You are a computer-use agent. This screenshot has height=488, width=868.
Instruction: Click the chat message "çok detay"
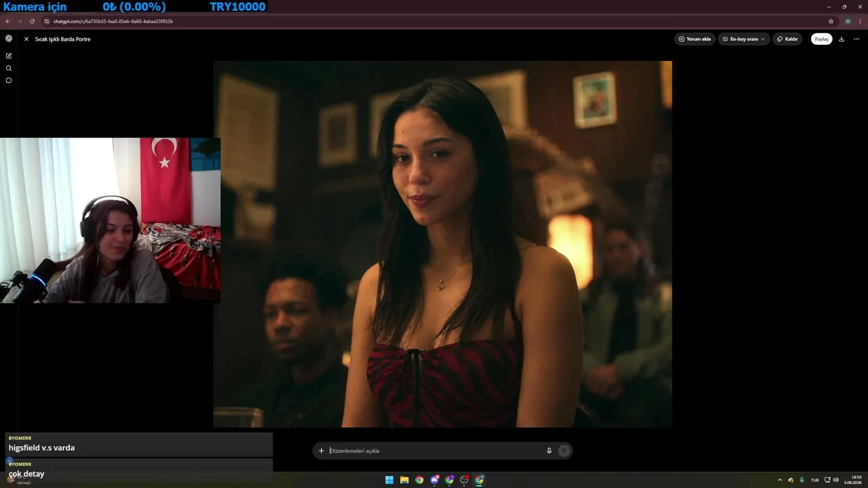[x=26, y=474]
